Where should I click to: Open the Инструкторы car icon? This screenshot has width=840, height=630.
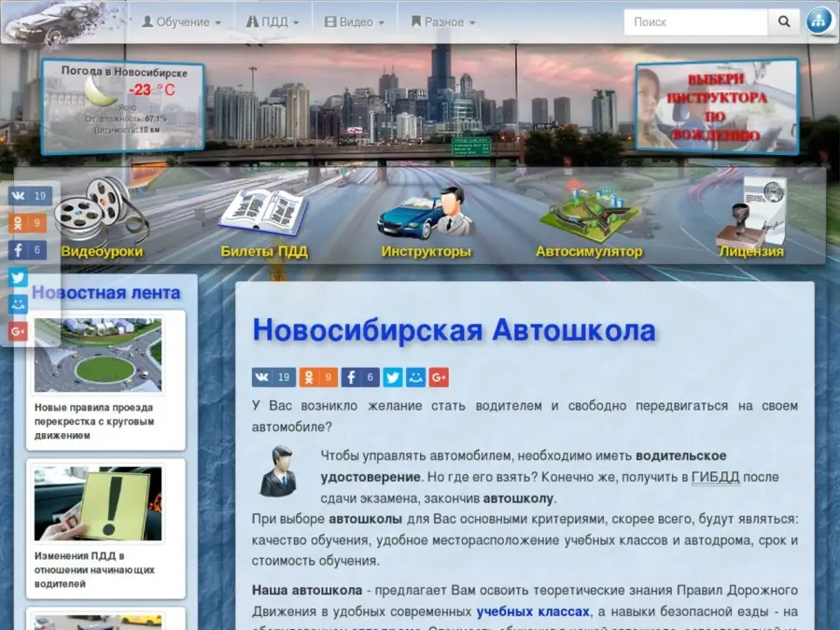coord(426,213)
